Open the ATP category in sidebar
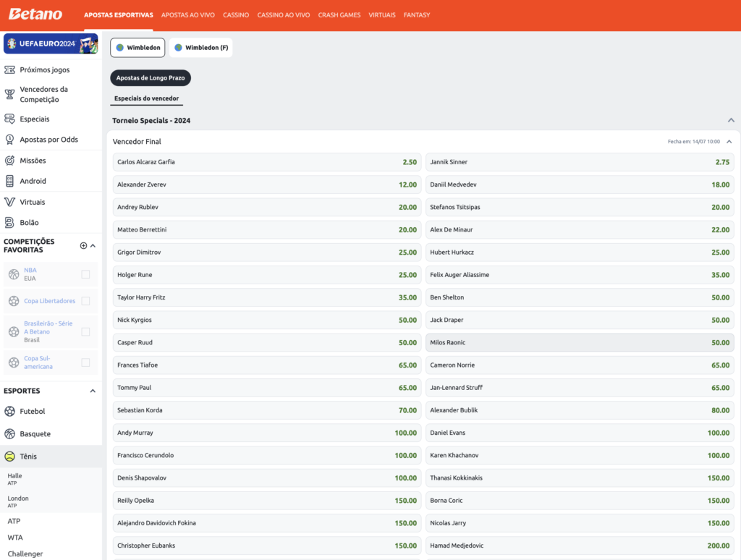 [x=14, y=521]
